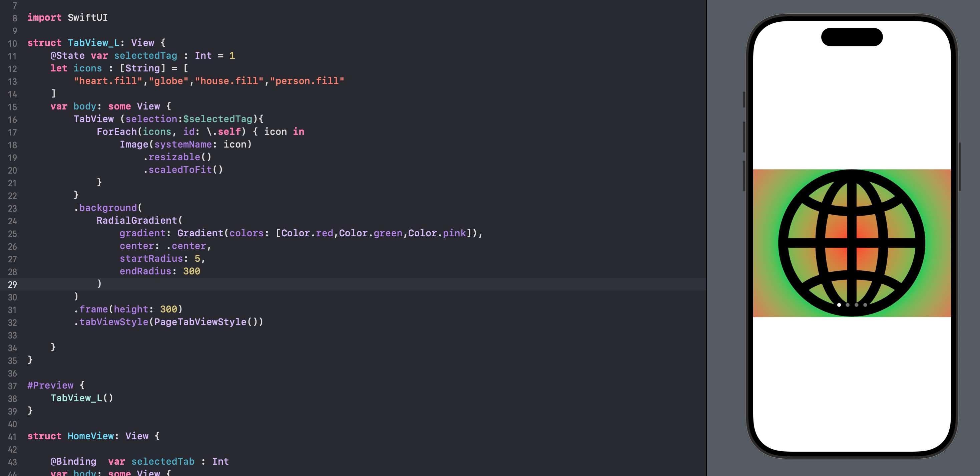Viewport: 980px width, 476px height.
Task: Click the #Preview macro
Action: pos(50,385)
